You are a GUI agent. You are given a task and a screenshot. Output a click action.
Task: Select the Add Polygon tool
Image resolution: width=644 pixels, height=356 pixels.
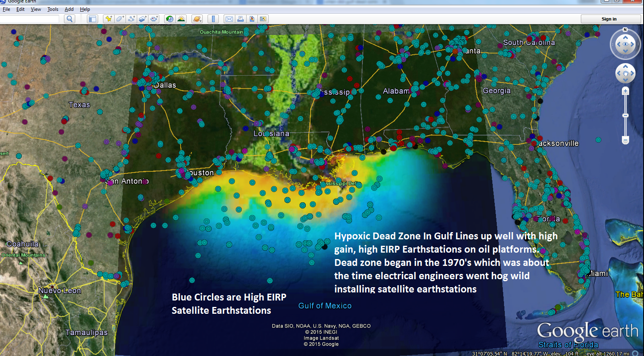pyautogui.click(x=120, y=19)
